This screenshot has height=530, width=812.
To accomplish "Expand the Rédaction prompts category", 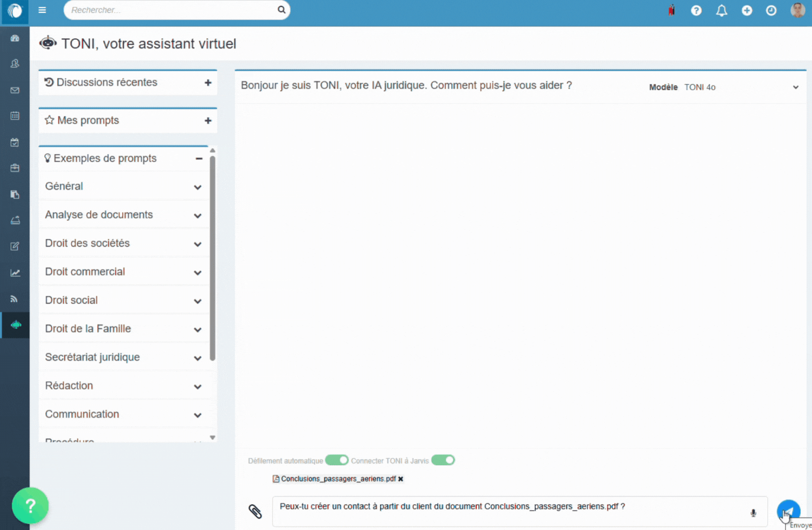I will (x=198, y=386).
